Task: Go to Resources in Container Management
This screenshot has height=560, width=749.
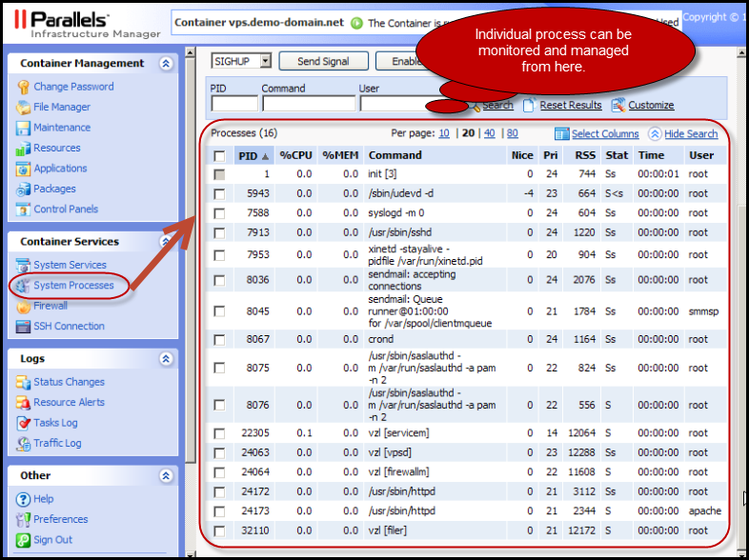Action: pos(57,148)
